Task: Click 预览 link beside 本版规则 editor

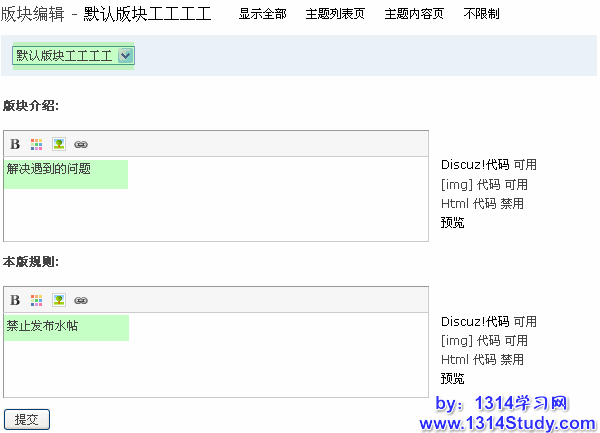Action: [x=452, y=379]
